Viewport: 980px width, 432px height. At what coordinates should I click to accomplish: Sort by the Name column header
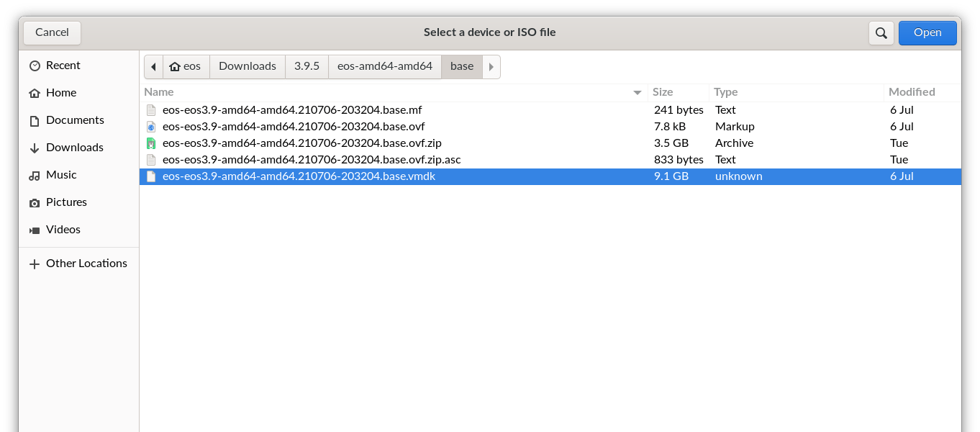pos(394,92)
